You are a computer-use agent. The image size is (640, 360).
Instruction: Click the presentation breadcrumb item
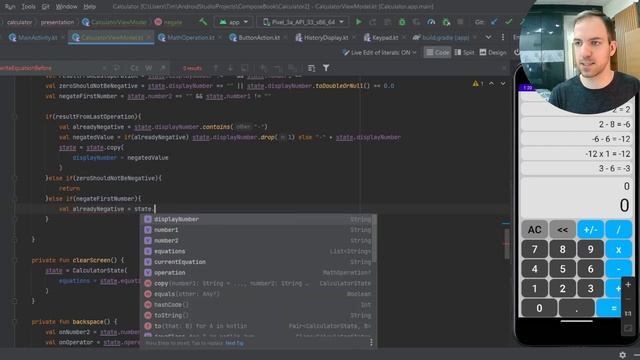click(57, 22)
